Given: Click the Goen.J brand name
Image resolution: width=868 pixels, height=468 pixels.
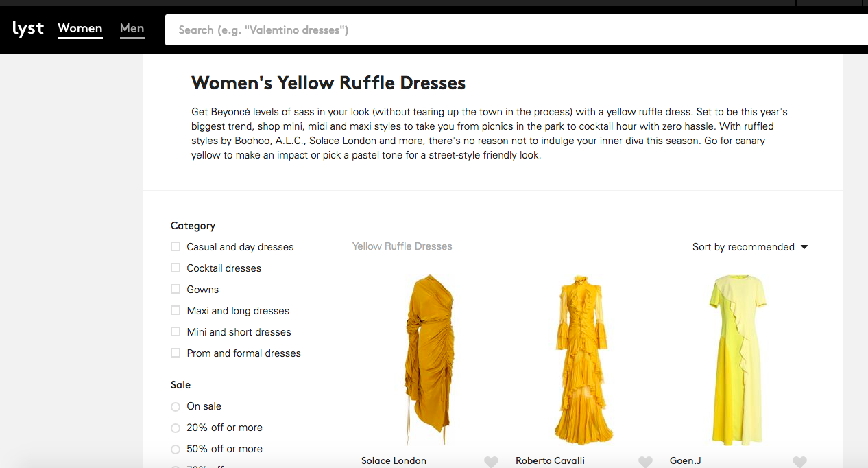Looking at the screenshot, I should tap(686, 461).
